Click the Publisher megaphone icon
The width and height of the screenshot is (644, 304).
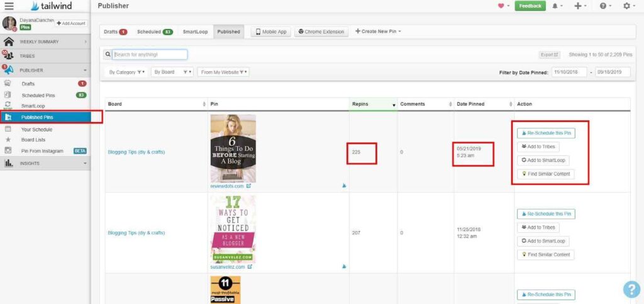[x=9, y=70]
